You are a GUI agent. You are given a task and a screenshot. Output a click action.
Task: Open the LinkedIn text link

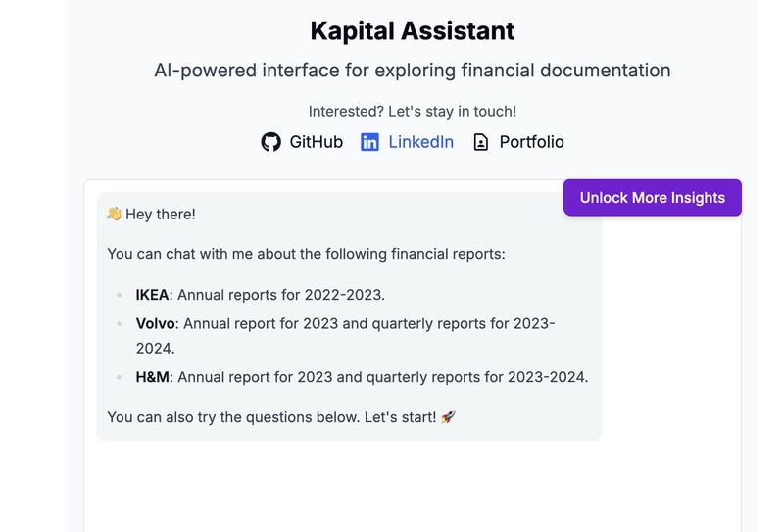pyautogui.click(x=420, y=142)
